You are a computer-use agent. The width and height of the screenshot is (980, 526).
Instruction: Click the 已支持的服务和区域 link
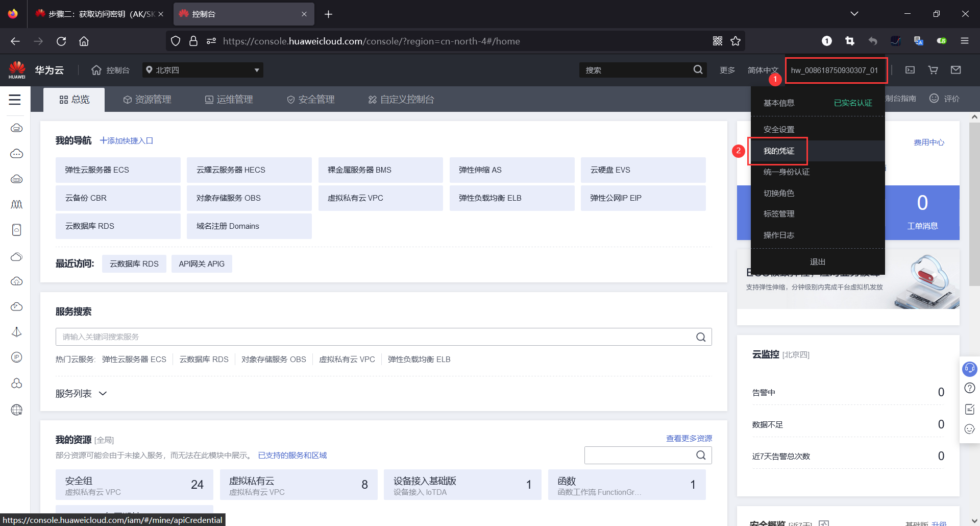pyautogui.click(x=292, y=456)
